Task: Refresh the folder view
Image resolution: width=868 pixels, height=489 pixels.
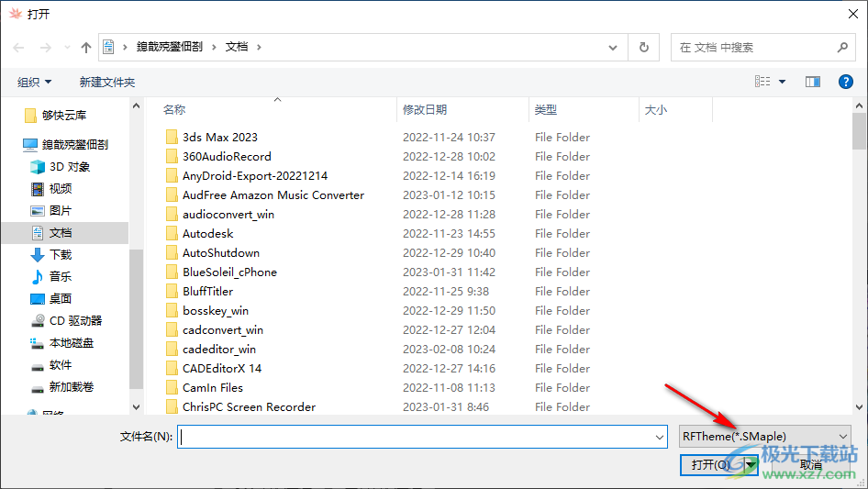Action: click(644, 48)
